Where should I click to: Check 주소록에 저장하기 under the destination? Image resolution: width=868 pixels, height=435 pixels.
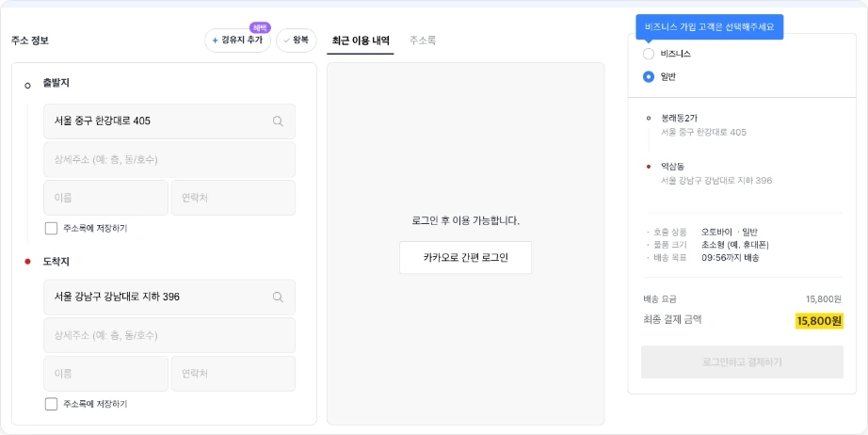point(51,404)
